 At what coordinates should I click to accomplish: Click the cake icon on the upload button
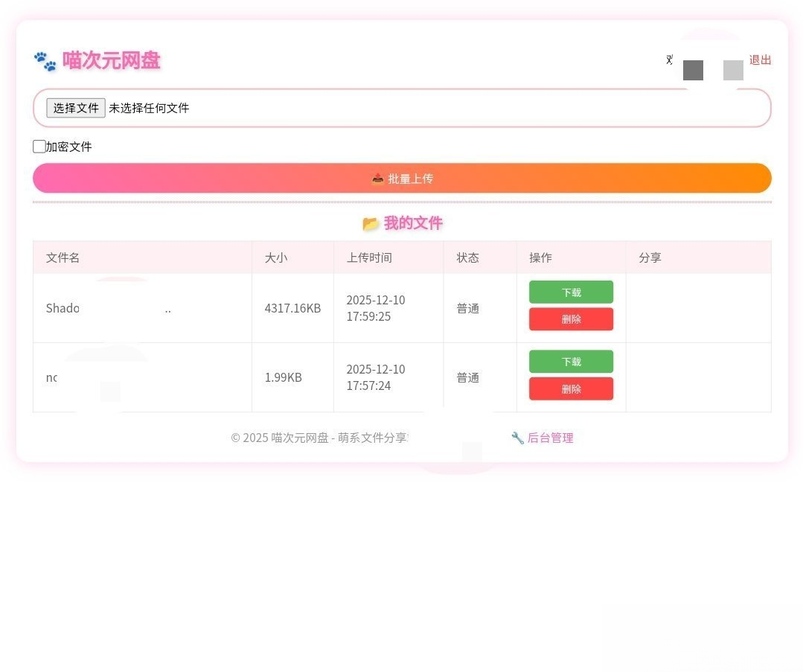point(378,178)
